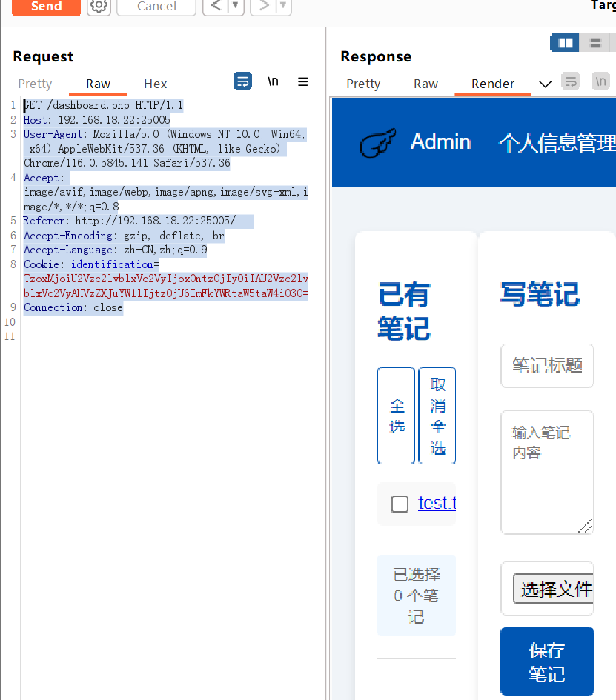The image size is (616, 700).
Task: Select side-by-side layout icon
Action: click(x=565, y=43)
